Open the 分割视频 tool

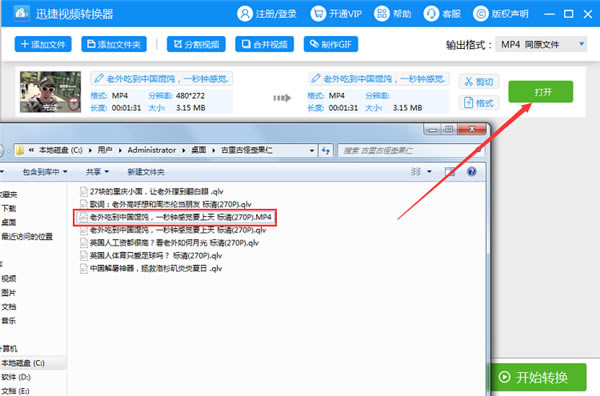pos(196,44)
